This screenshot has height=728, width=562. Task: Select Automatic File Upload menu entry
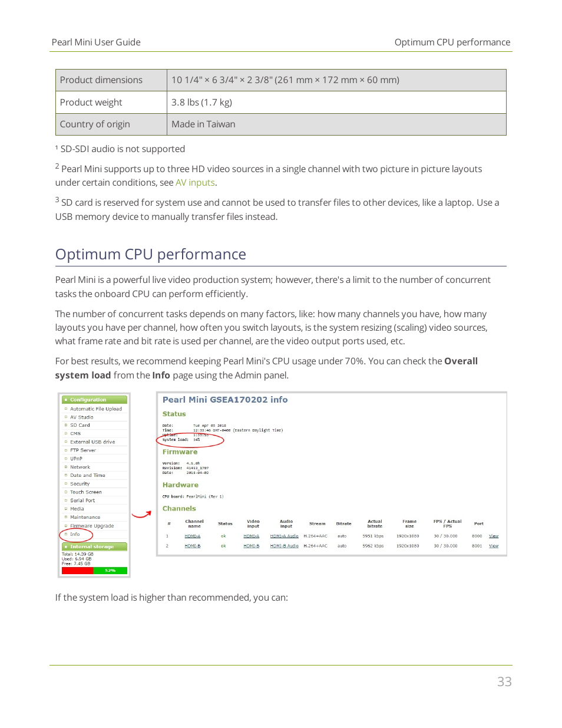click(x=96, y=409)
